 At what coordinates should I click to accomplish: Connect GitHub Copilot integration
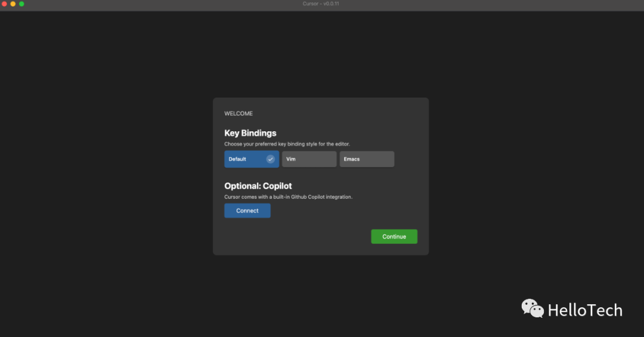pos(247,211)
